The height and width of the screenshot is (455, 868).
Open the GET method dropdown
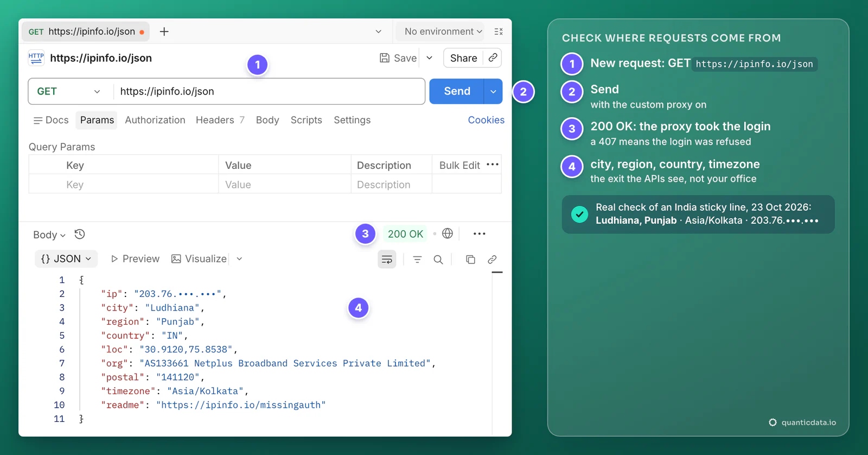coord(69,91)
